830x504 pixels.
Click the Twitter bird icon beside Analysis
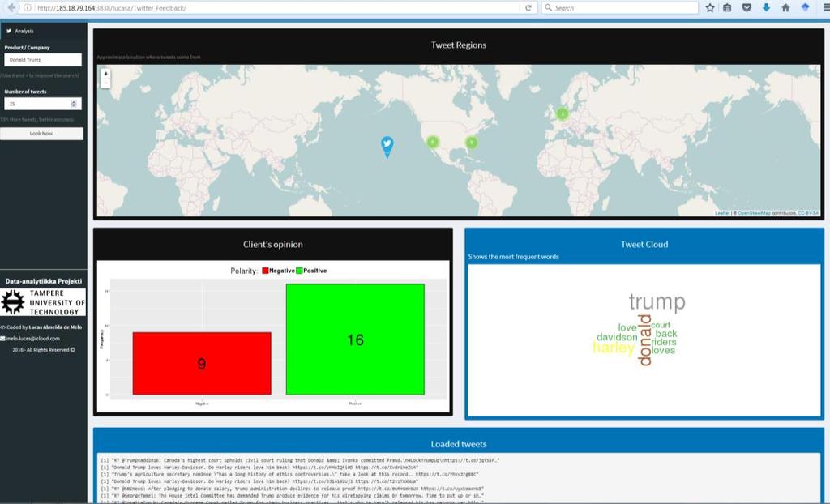(8, 31)
